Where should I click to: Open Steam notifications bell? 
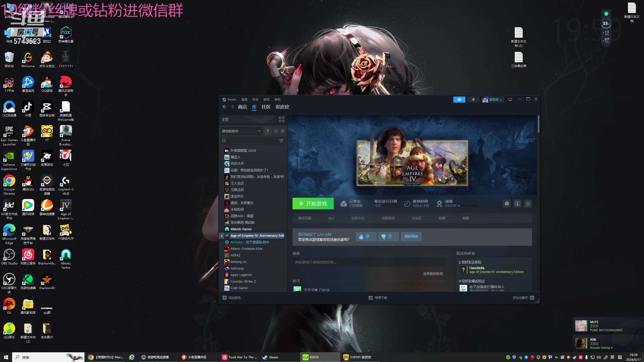[x=473, y=100]
